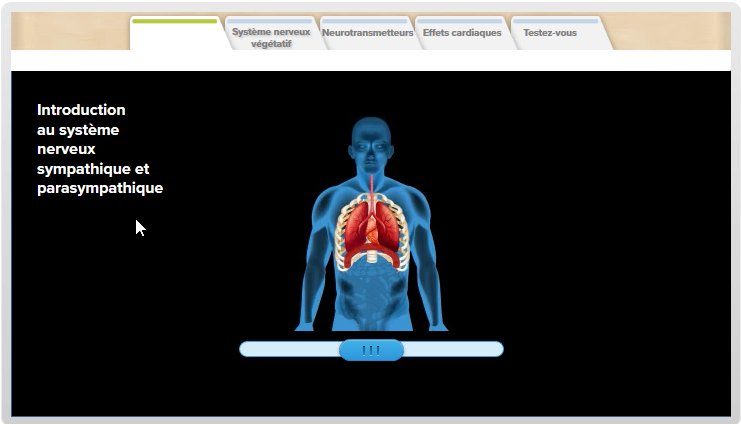Open the Effets cardiaques tab
The height and width of the screenshot is (424, 741).
pos(462,34)
